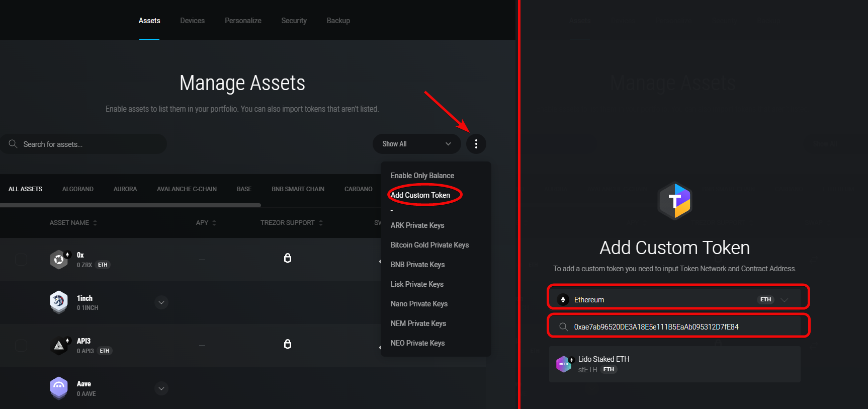Select the BASE network tab

[x=244, y=189]
